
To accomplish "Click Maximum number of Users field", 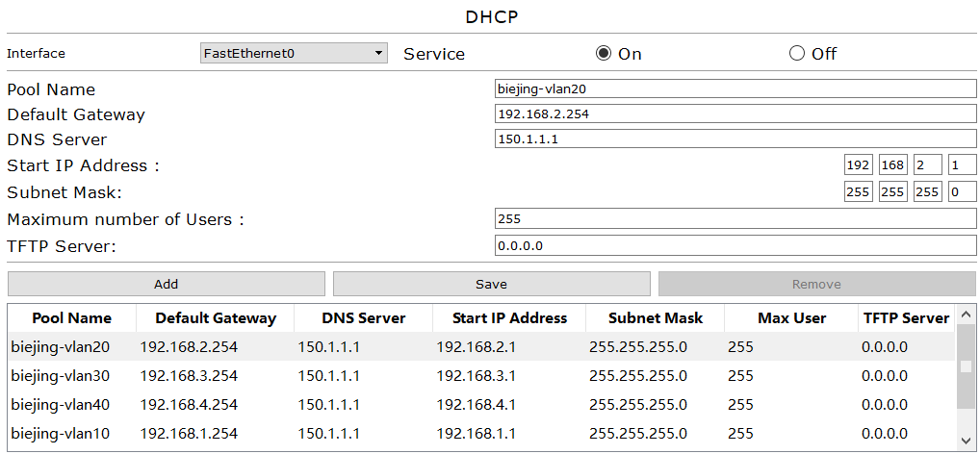I will point(735,218).
